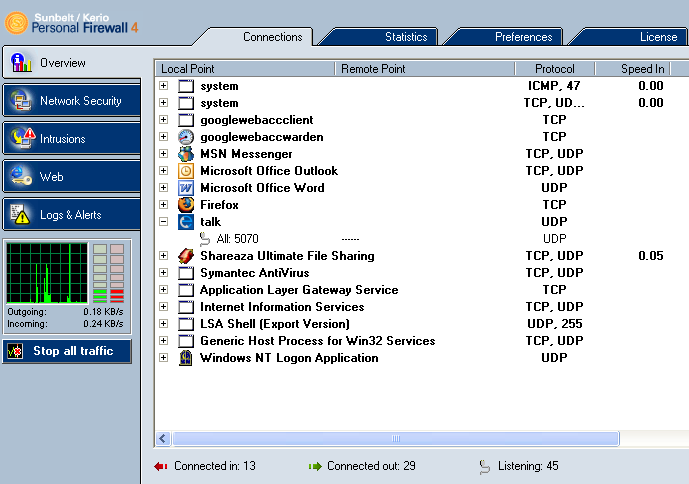Click the Generic Host Process window icon
Viewport: 689px width, 484px height.
click(x=186, y=341)
